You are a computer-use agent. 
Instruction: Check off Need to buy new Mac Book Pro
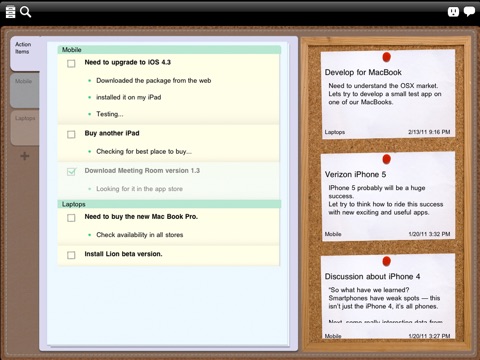tap(71, 218)
